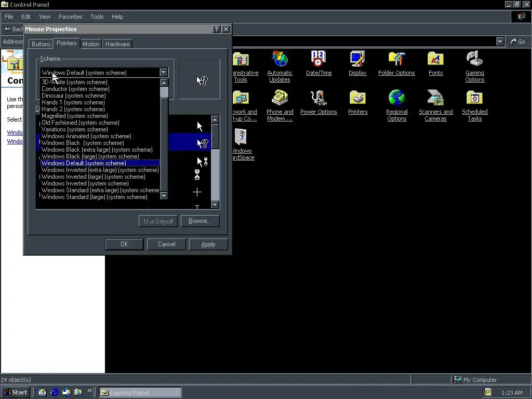Open the Scanners and Cameras icon
532x399 pixels.
click(436, 98)
